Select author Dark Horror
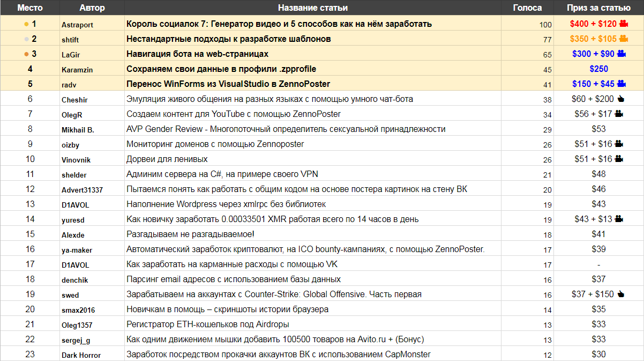Image resolution: width=644 pixels, height=361 pixels. 81,355
